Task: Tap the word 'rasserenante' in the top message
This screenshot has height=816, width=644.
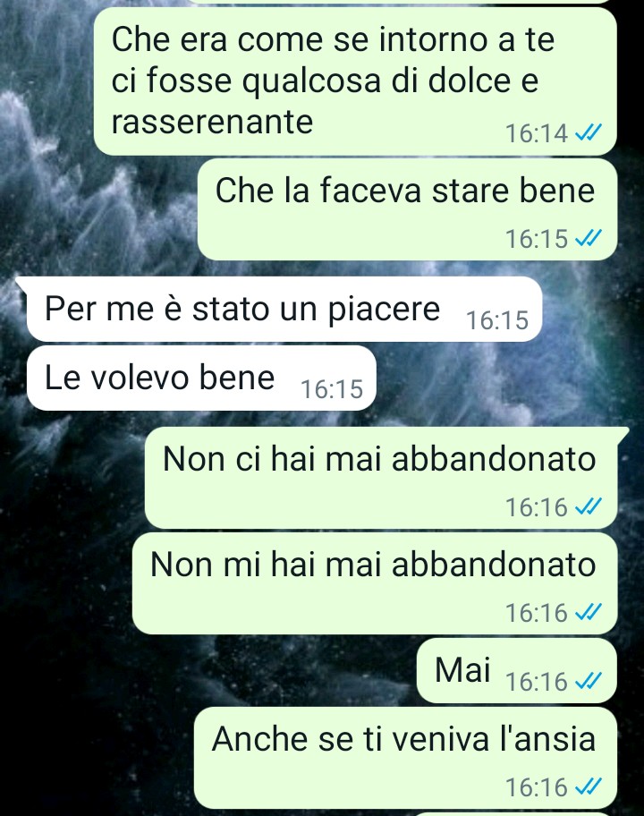Action: (212, 123)
